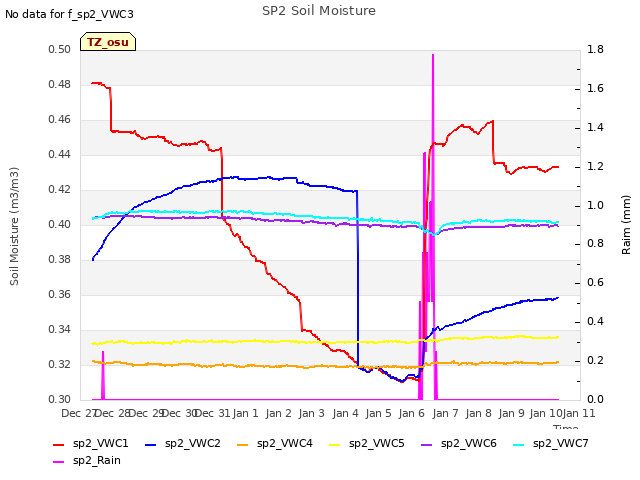Click the purple sp2_VWC6 legend swatch

click(427, 444)
